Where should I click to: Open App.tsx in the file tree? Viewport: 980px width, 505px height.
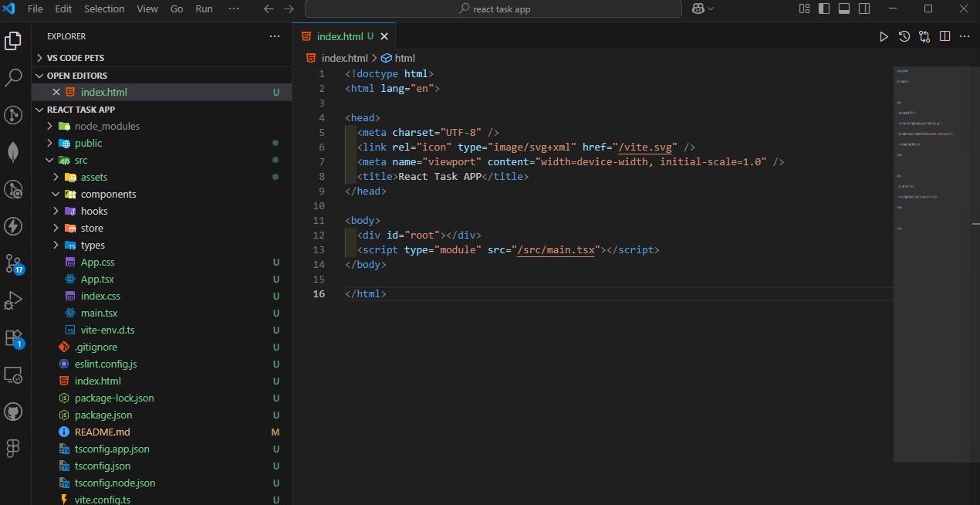pyautogui.click(x=97, y=279)
